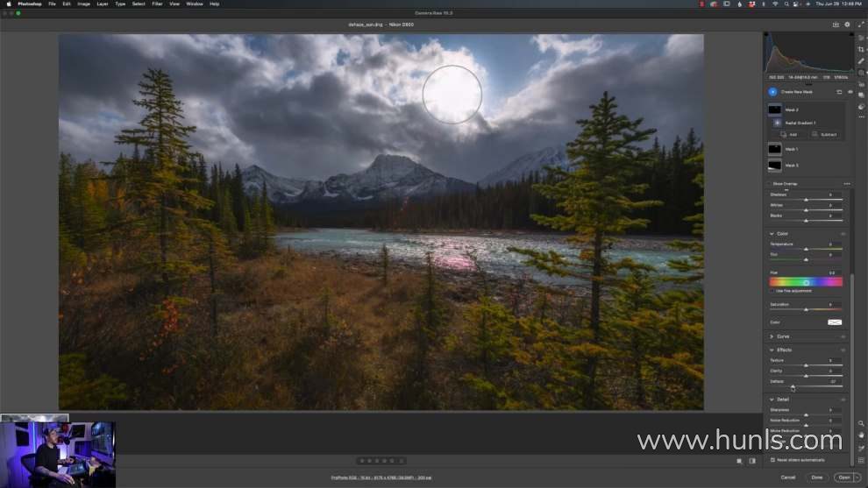Select the Masking tool icon

pos(861,73)
